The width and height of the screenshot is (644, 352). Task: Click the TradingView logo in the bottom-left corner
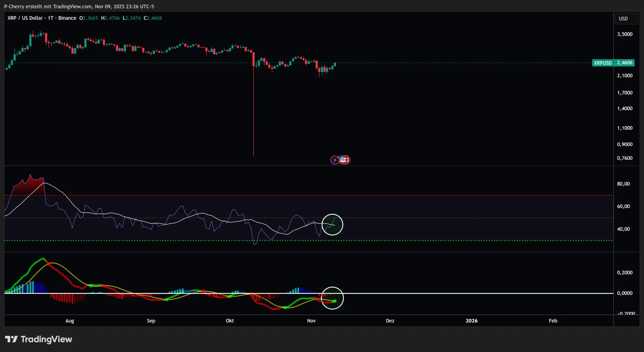(x=39, y=339)
